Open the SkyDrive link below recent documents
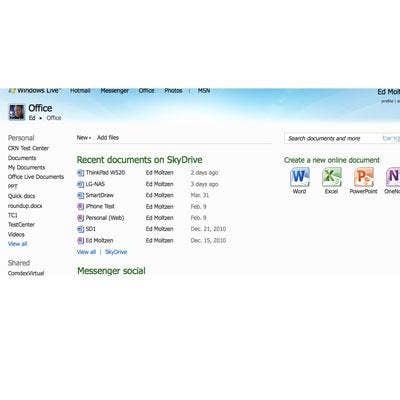This screenshot has width=400, height=400. tap(116, 252)
